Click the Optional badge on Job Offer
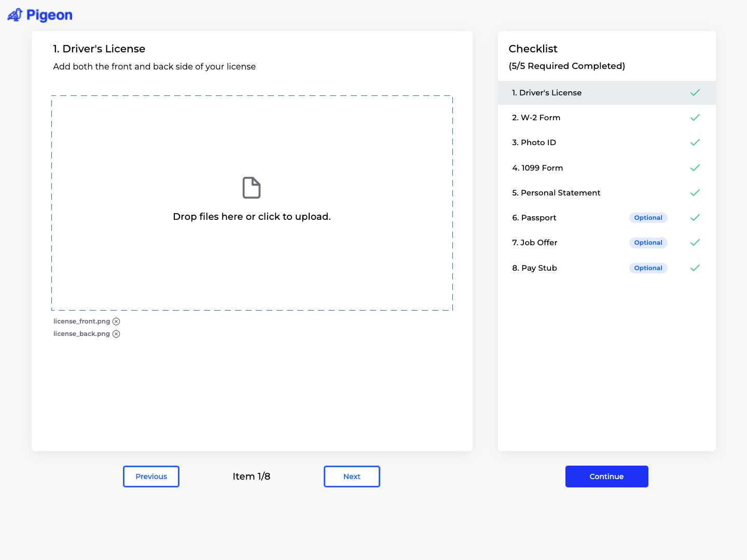Viewport: 747px width, 560px height. click(648, 243)
